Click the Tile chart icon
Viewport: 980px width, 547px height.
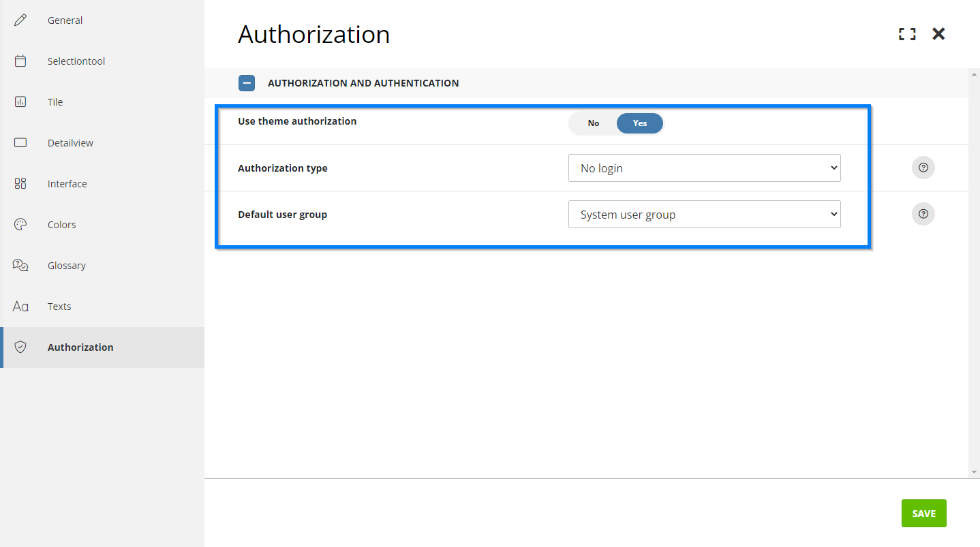click(x=20, y=102)
